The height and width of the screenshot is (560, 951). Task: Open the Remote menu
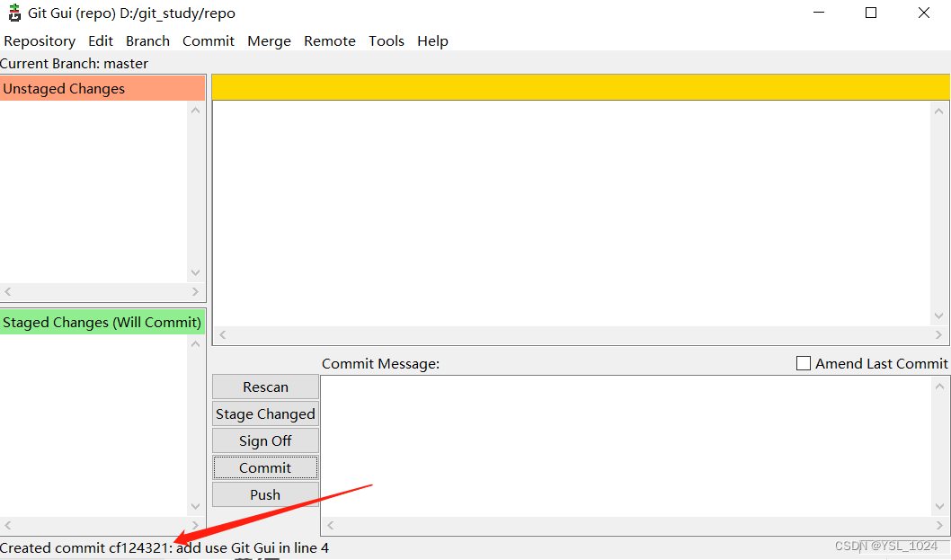(330, 41)
